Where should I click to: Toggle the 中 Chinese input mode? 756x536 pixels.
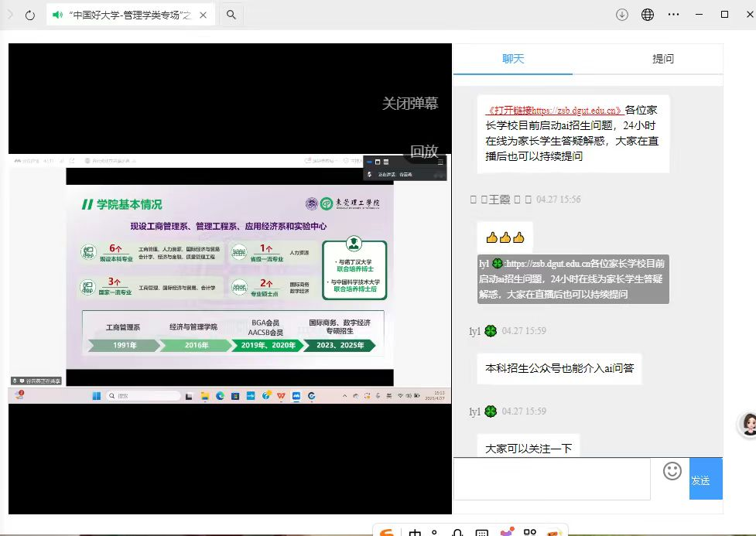coord(415,532)
